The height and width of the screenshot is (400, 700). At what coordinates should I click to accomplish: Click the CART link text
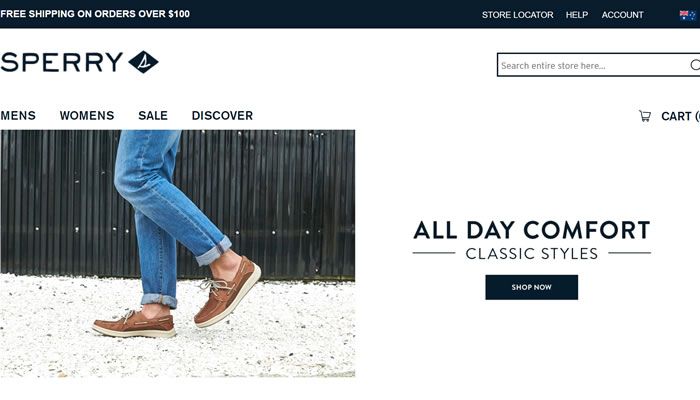680,116
